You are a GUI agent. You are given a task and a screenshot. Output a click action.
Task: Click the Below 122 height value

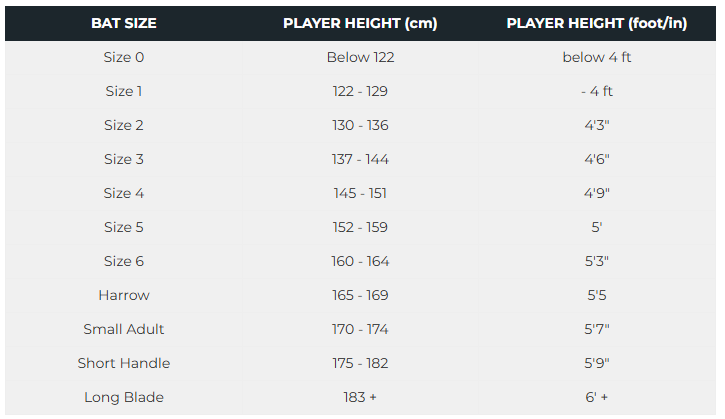(x=360, y=57)
